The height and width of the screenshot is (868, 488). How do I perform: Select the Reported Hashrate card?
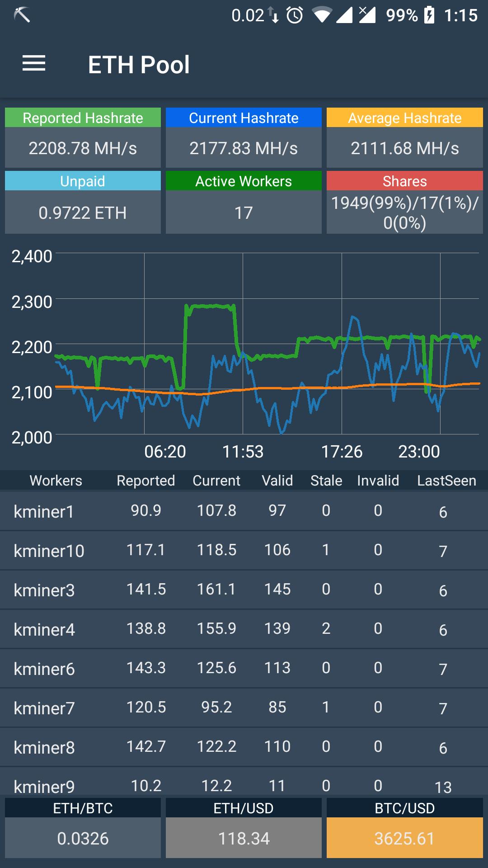point(83,137)
